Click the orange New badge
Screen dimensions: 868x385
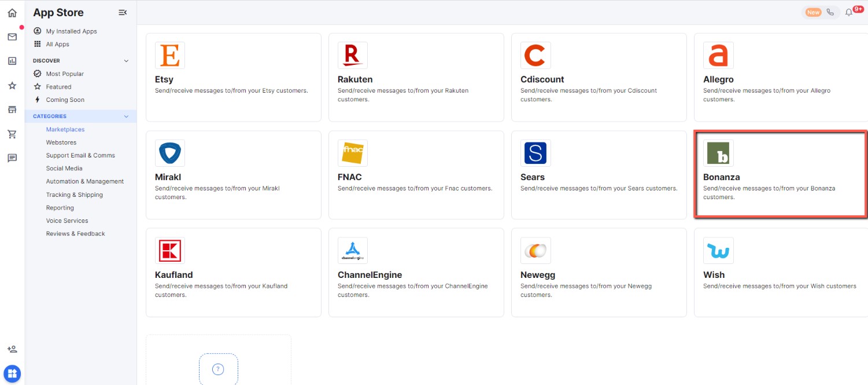814,12
